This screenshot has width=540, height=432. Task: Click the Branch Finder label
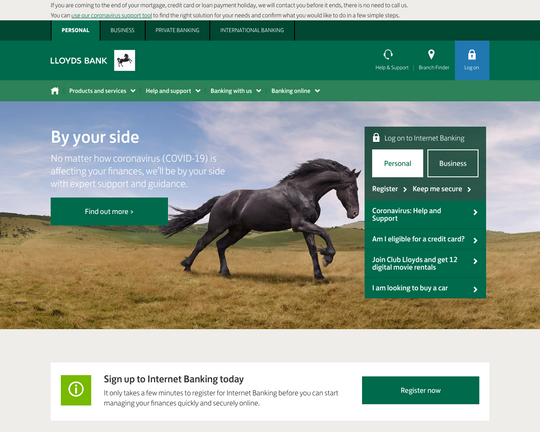pos(434,68)
